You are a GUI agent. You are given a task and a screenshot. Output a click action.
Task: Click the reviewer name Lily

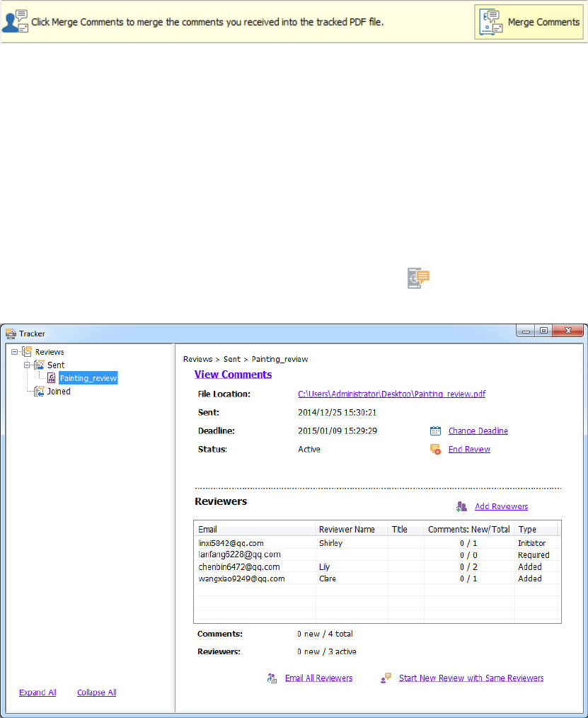tap(325, 566)
